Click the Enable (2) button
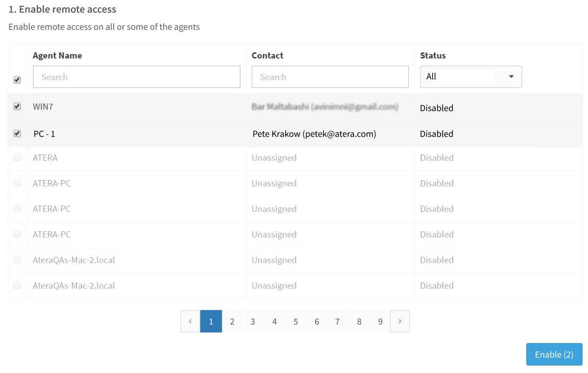This screenshot has width=588, height=373. pos(554,354)
